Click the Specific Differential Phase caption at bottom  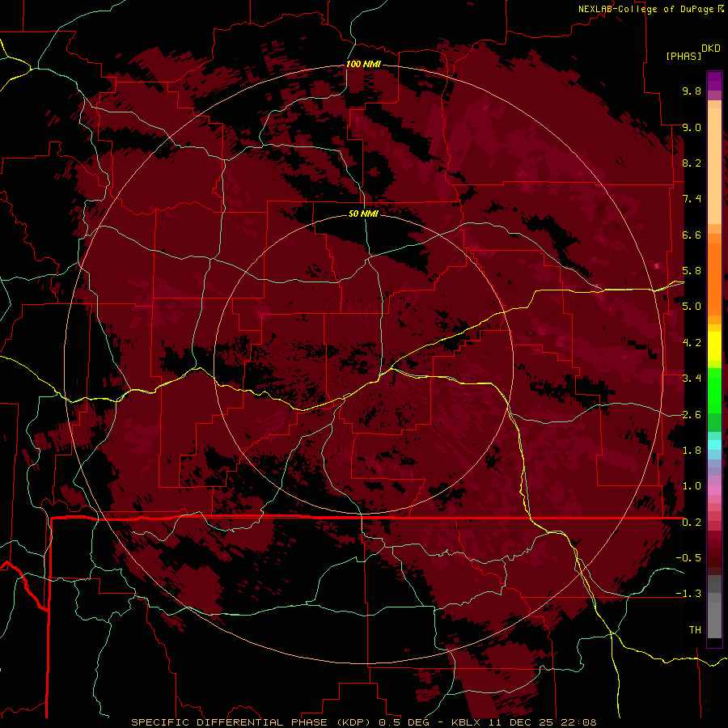click(363, 722)
